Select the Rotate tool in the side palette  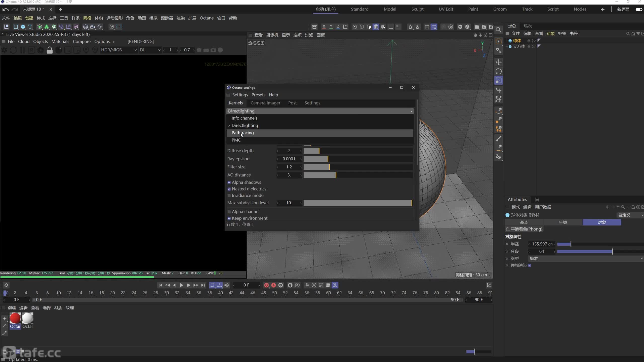click(x=499, y=71)
